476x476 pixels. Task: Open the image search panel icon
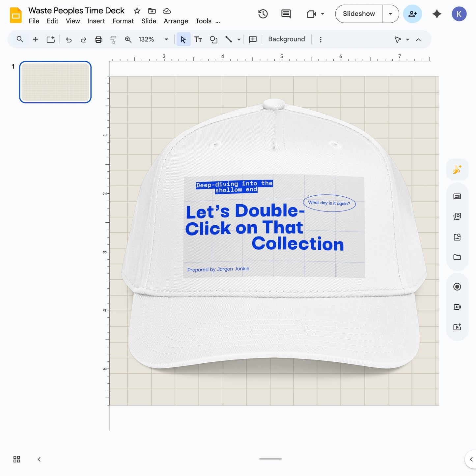click(457, 237)
